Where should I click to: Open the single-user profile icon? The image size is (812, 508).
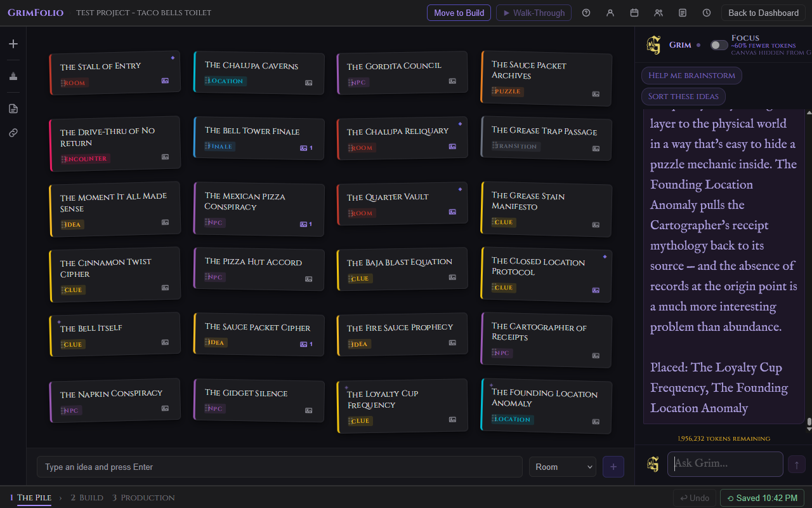coord(610,13)
